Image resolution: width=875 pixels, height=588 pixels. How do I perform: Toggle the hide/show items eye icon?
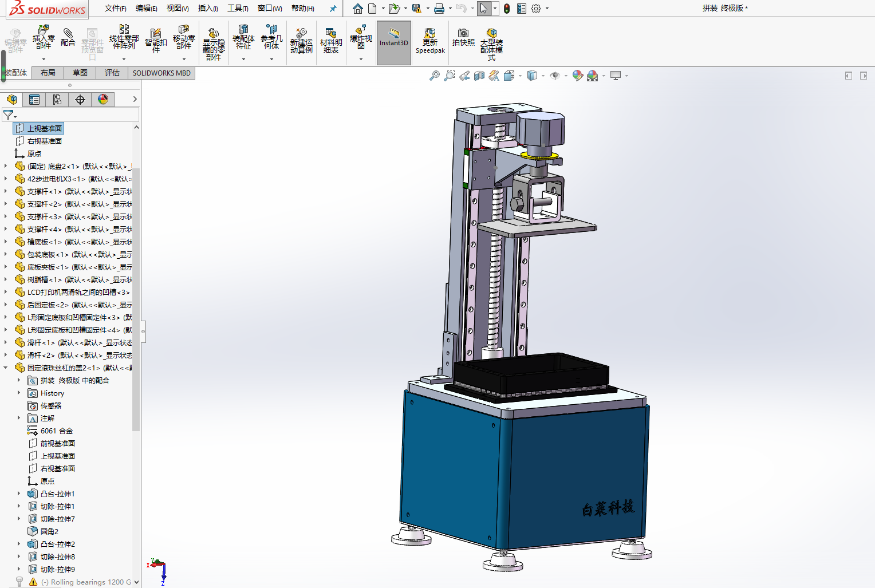(554, 76)
